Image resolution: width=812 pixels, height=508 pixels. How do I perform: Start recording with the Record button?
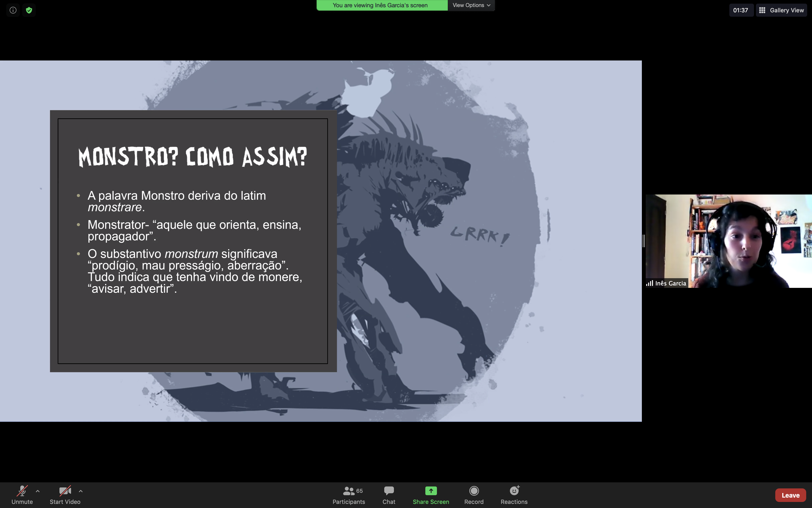tap(474, 495)
